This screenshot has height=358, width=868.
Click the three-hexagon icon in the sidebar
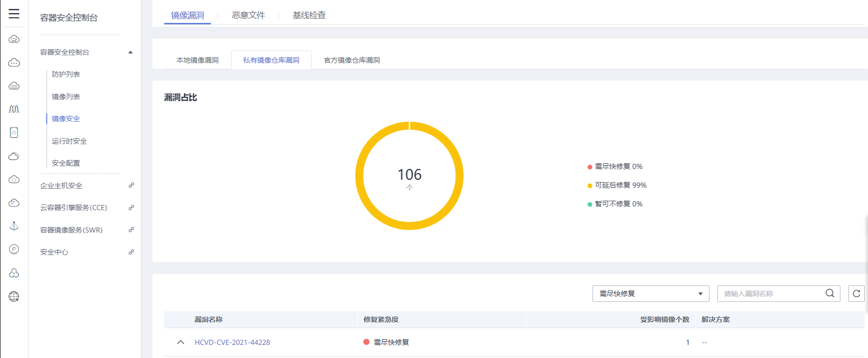(14, 273)
